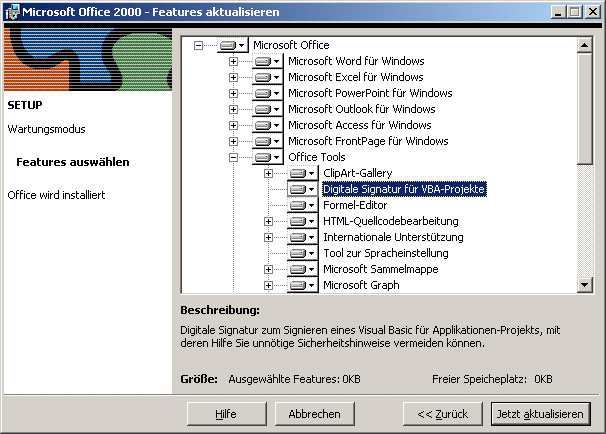
Task: Expand the Microsoft Graph node
Action: (268, 286)
